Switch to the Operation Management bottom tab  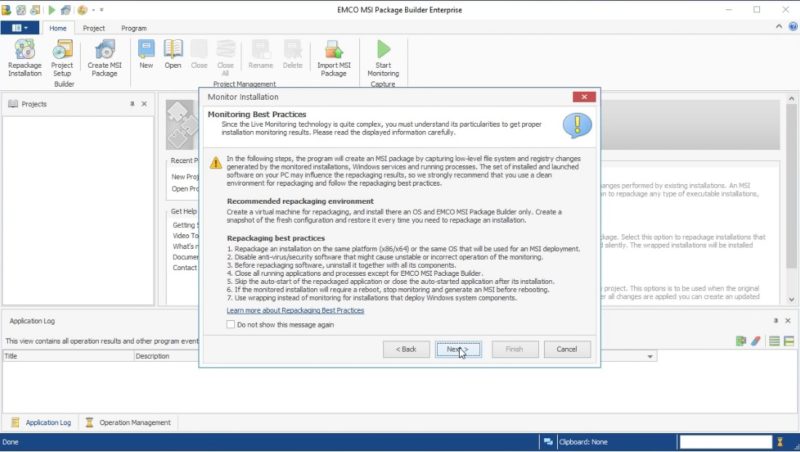tap(129, 422)
